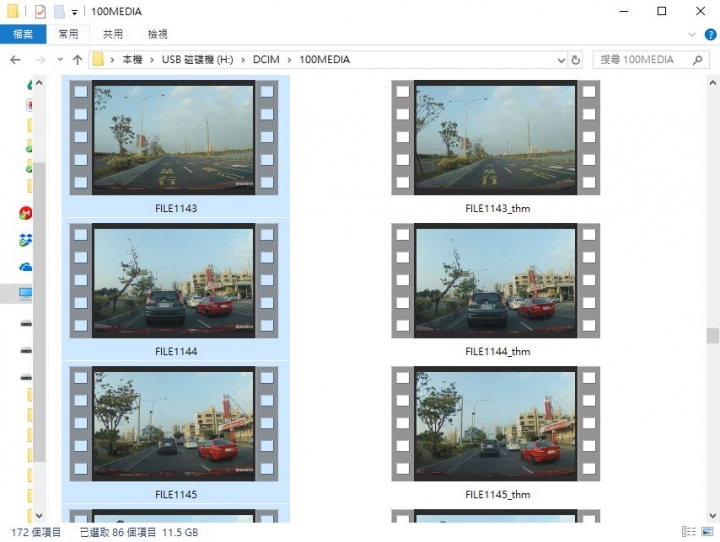Screen dimensions: 720x542
Task: Select USB 磁碟機 (H:) in the path
Action: click(197, 60)
